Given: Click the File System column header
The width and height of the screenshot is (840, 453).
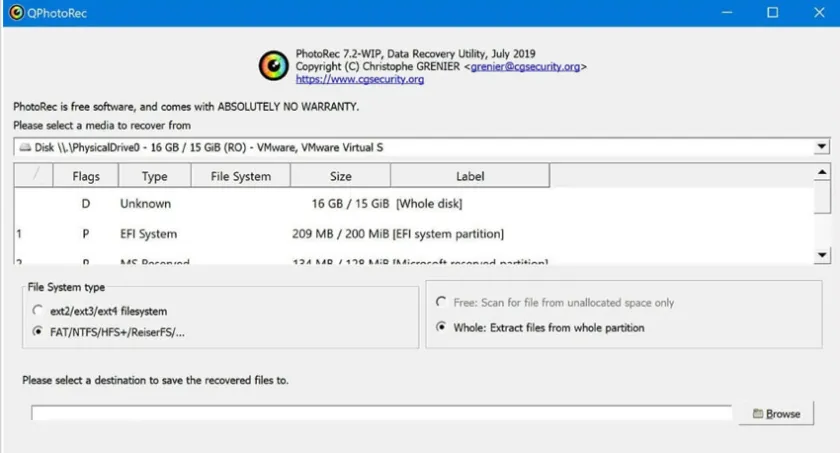Looking at the screenshot, I should click(x=240, y=176).
